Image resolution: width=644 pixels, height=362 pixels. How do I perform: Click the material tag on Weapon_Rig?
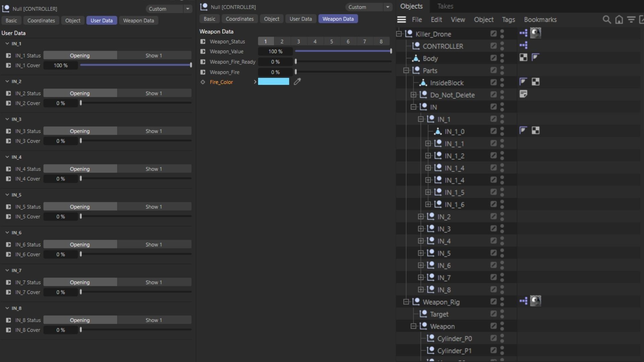[535, 301]
